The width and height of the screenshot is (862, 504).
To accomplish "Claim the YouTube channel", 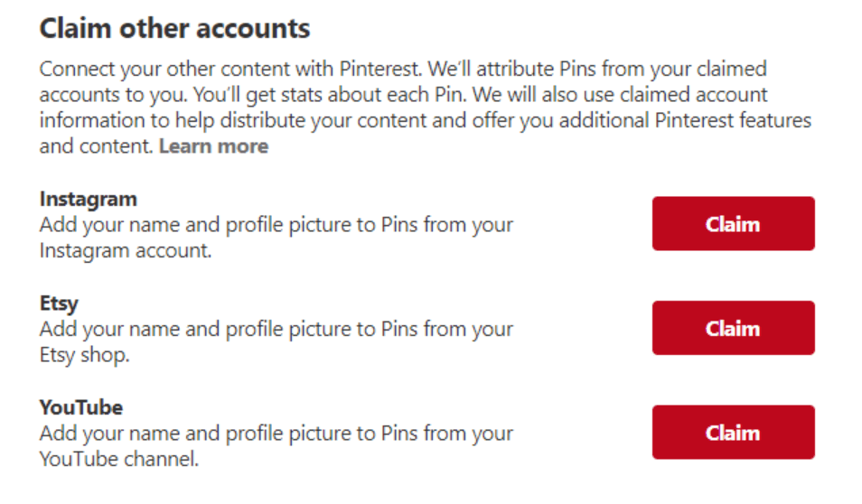I will tap(734, 433).
